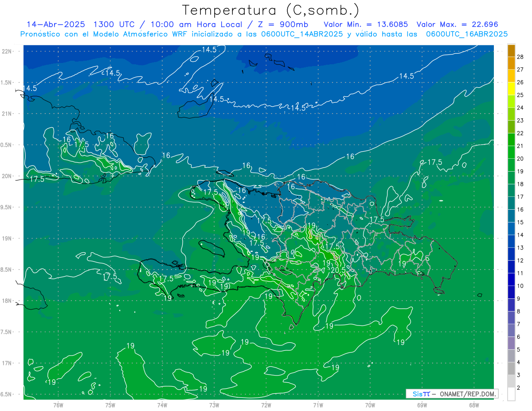The height and width of the screenshot is (411, 532).
Task: Click the "18N" latitude label
Action: pyautogui.click(x=7, y=301)
